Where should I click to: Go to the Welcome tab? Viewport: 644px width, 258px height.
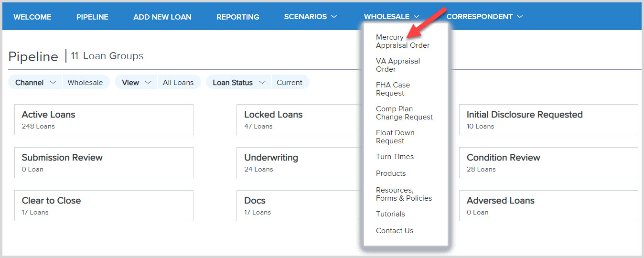point(32,17)
